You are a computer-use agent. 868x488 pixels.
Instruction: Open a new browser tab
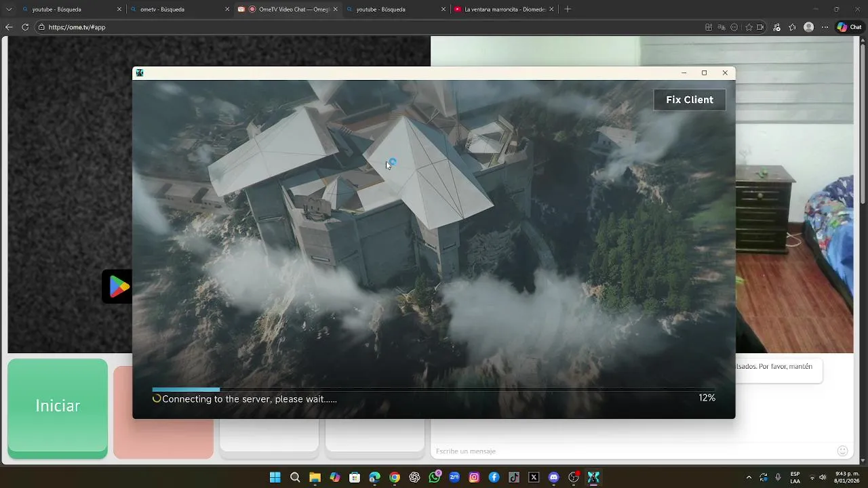568,9
